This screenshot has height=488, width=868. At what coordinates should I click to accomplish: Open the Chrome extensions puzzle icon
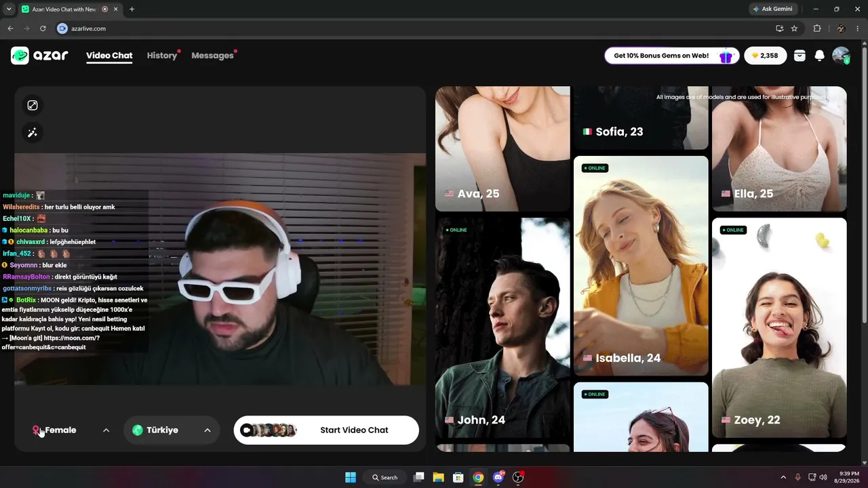[816, 28]
